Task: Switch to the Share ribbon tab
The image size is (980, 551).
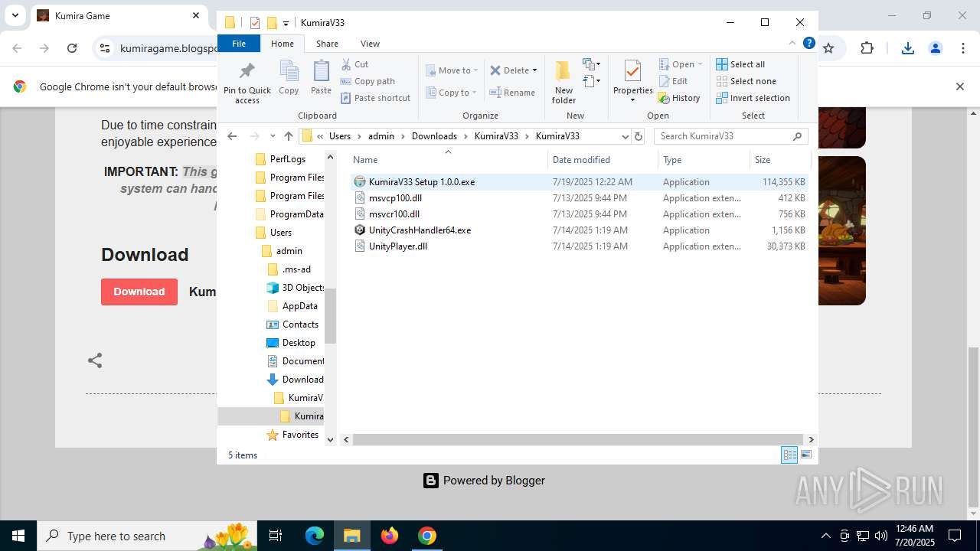Action: [x=327, y=44]
